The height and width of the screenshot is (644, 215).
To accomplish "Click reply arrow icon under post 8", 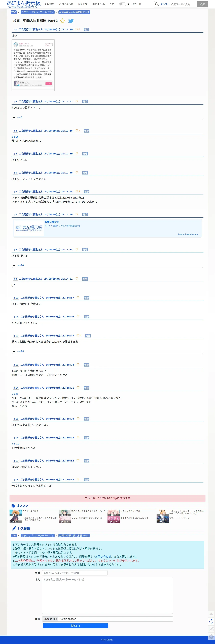I will click(14, 265).
